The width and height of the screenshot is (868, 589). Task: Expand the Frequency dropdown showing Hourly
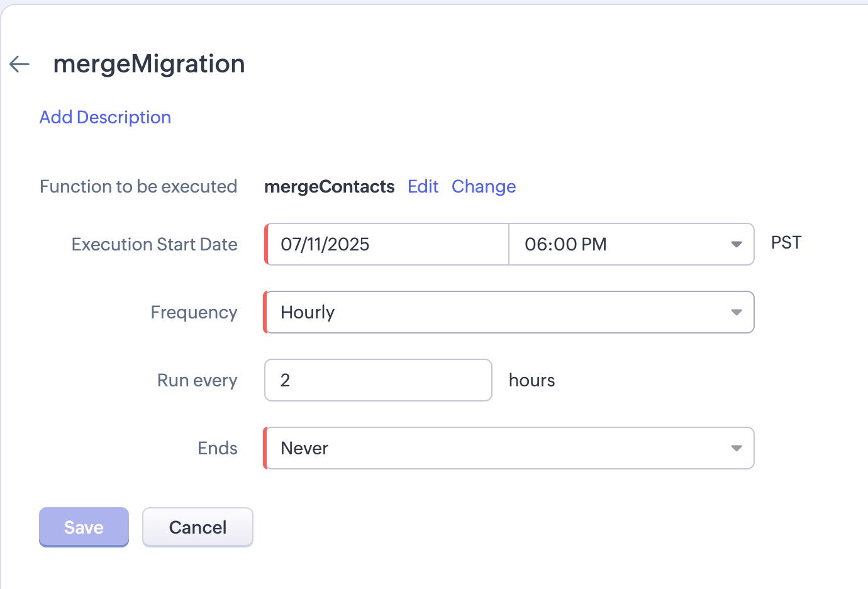click(x=509, y=312)
